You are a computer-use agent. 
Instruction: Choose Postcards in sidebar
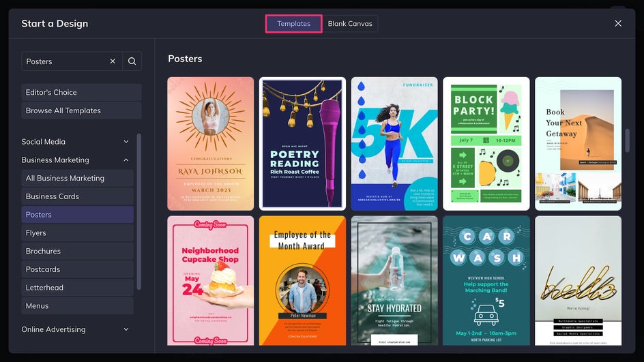[x=77, y=269]
